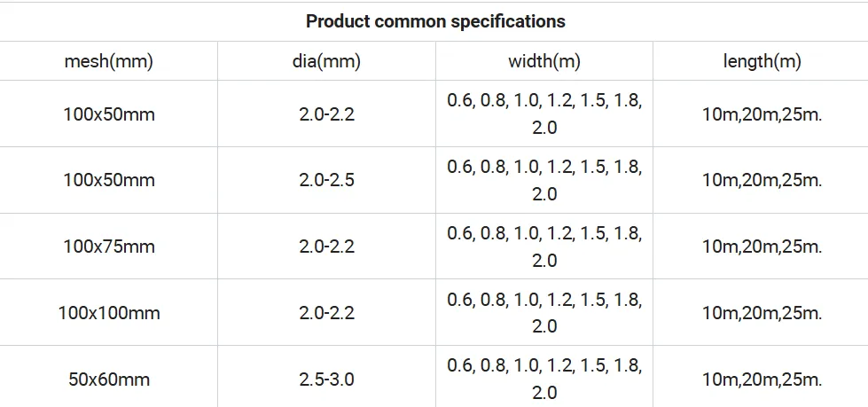The height and width of the screenshot is (407, 868).
Task: Select the length cell in the 100x75mm row
Action: (x=761, y=247)
